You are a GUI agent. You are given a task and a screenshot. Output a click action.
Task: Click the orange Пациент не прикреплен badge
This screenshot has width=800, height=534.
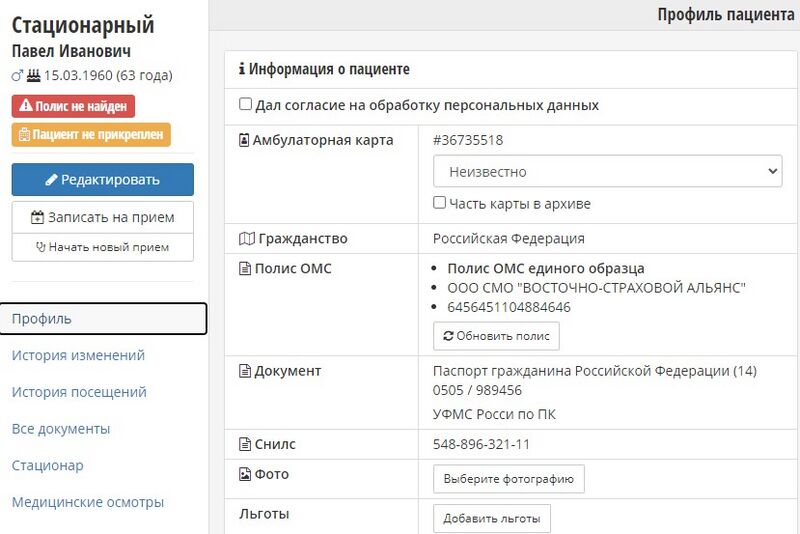click(x=91, y=135)
